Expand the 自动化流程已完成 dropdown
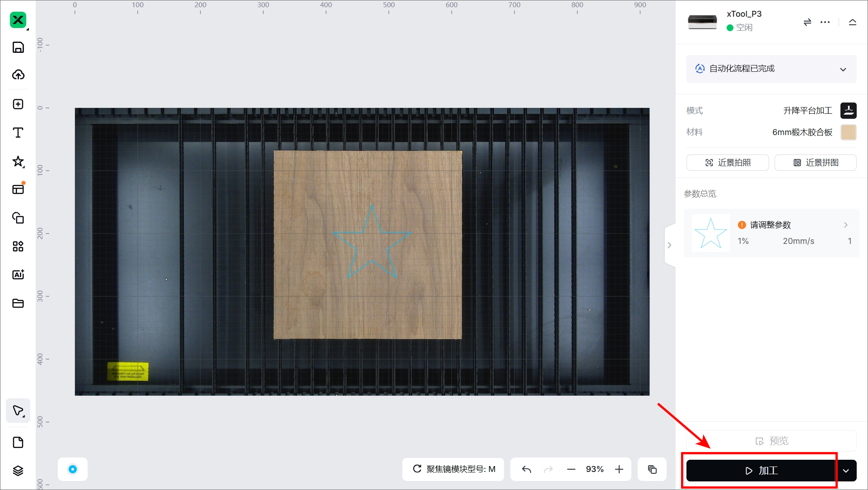Viewport: 868px width, 490px height. tap(843, 70)
